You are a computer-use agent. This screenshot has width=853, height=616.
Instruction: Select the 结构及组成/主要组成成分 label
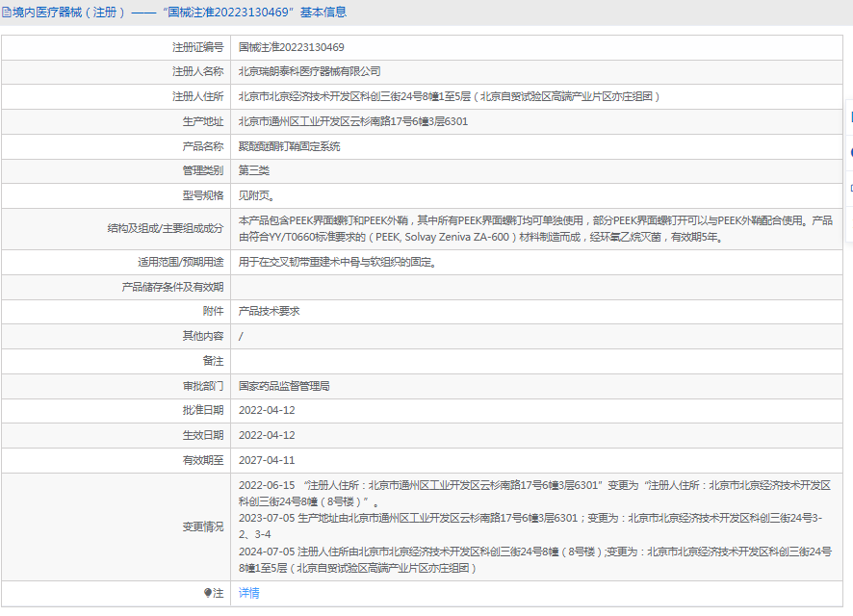pos(166,228)
